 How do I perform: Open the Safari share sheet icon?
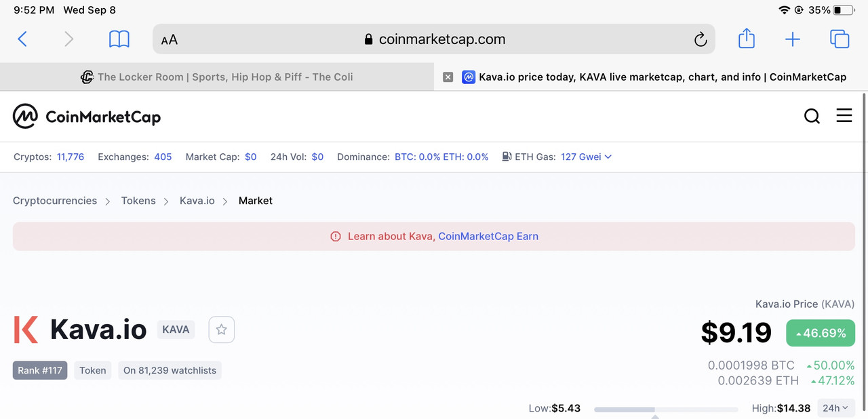(x=747, y=38)
